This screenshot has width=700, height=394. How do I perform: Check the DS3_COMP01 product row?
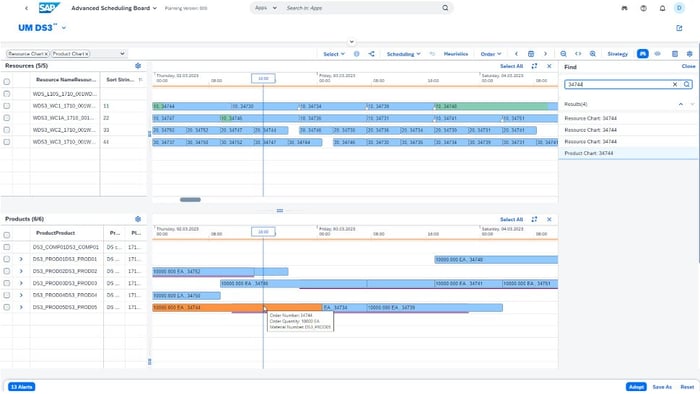click(7, 247)
